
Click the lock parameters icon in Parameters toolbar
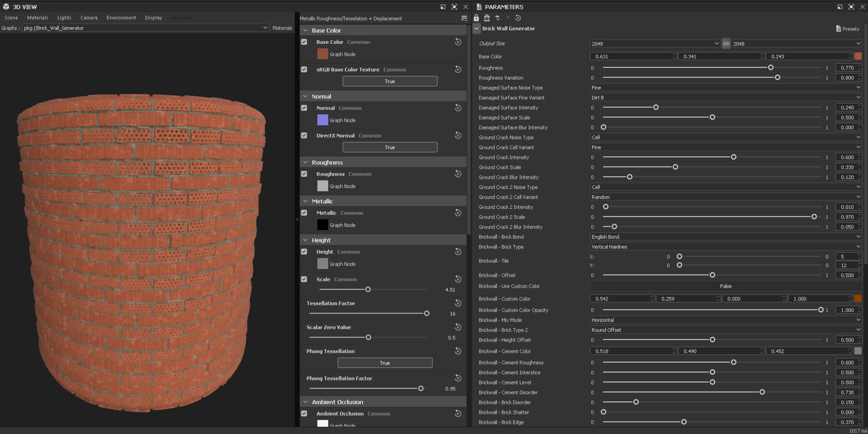[x=476, y=18]
